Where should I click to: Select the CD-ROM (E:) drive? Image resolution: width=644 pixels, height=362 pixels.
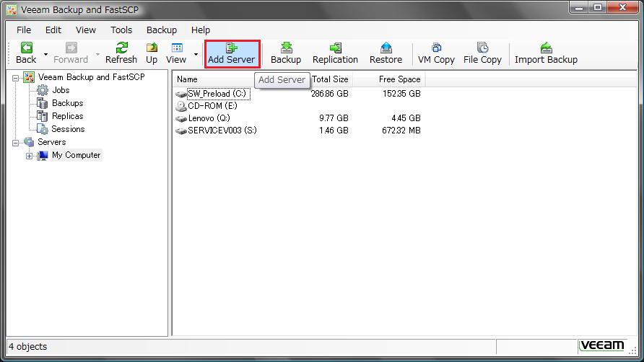click(212, 106)
